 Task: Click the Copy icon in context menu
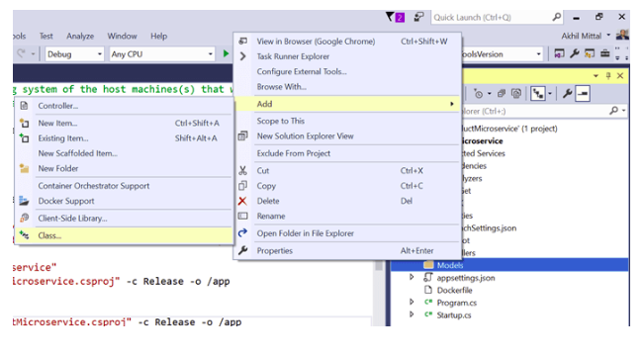[x=242, y=186]
